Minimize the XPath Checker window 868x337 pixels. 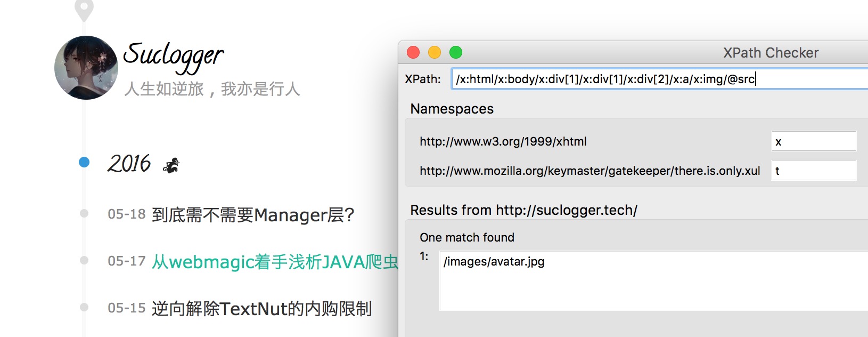[x=435, y=52]
